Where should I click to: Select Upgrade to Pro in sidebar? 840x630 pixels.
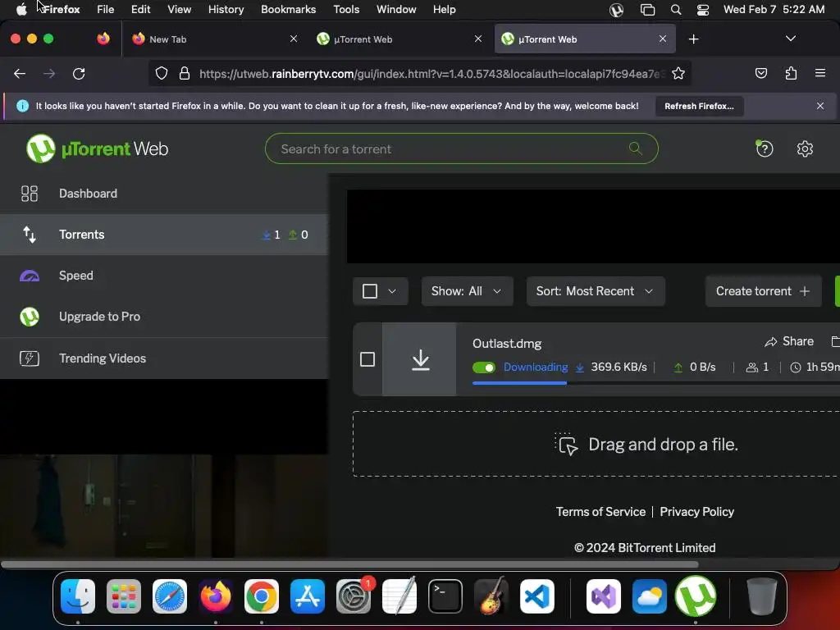[x=164, y=317]
